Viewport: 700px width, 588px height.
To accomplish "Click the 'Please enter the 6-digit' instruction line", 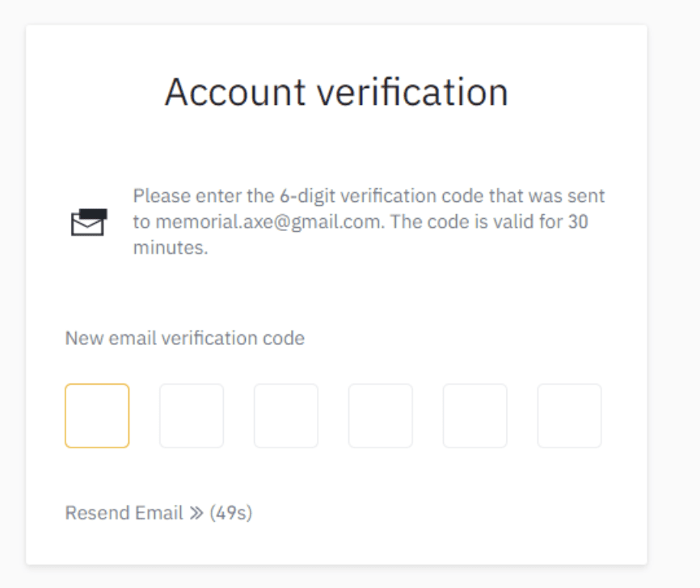I will click(369, 195).
